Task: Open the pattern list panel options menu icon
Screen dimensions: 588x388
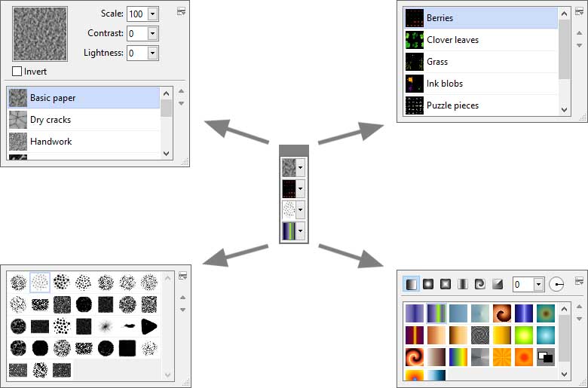Action: 579,11
